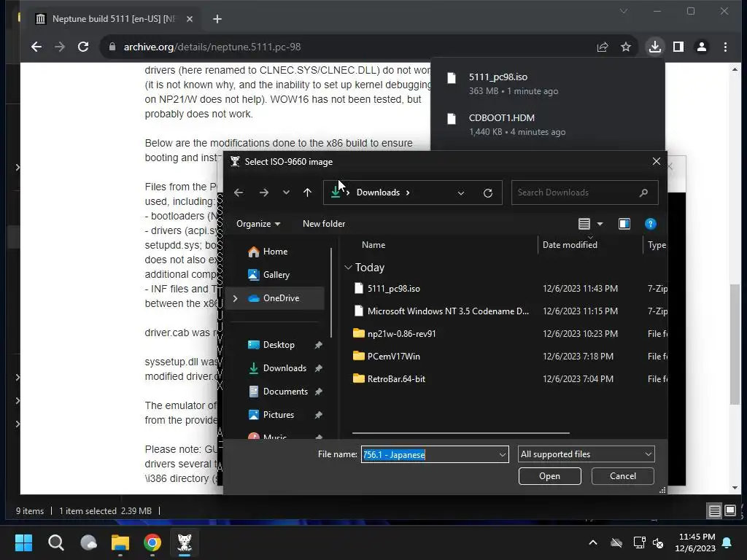
Task: Click the Search Downloads field
Action: point(584,192)
